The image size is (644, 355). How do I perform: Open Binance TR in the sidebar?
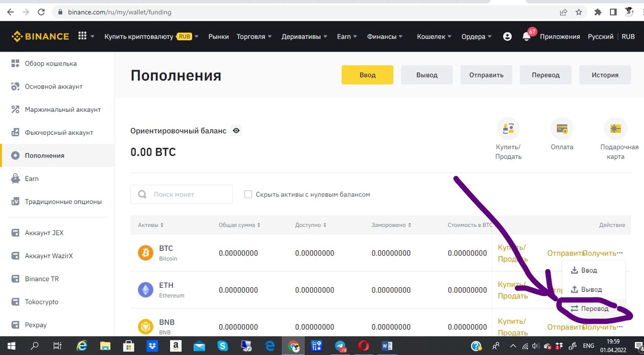coord(57,279)
